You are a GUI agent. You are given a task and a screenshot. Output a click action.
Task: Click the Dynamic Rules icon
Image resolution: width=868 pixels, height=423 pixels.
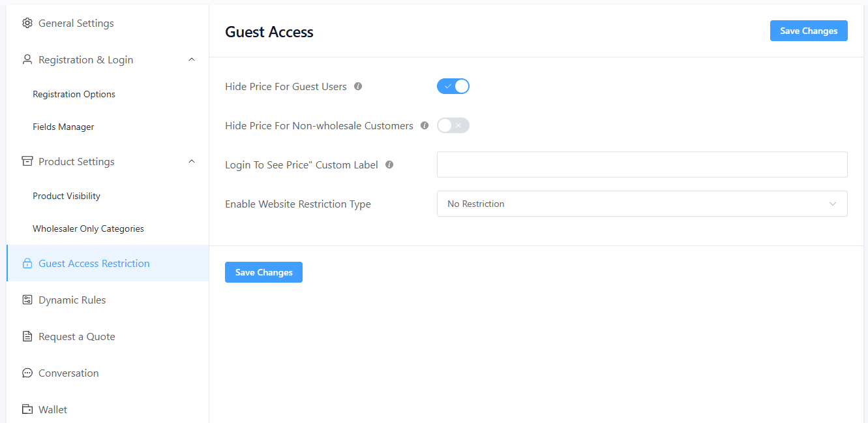pyautogui.click(x=27, y=300)
